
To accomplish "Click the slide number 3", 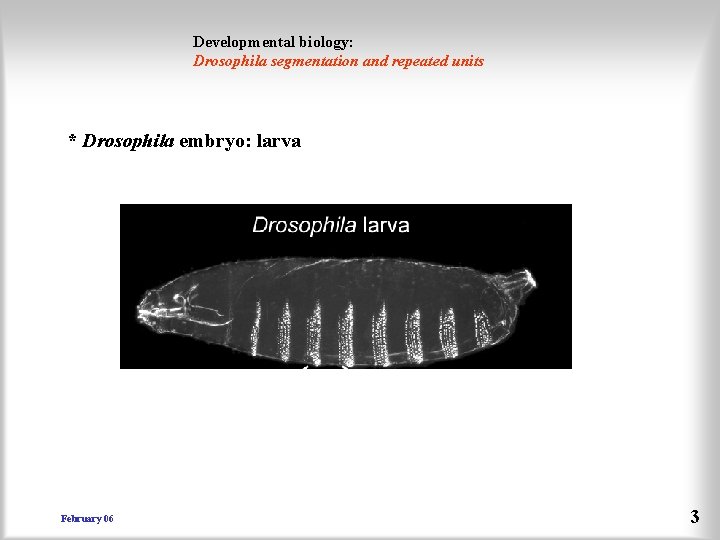I will (x=694, y=517).
